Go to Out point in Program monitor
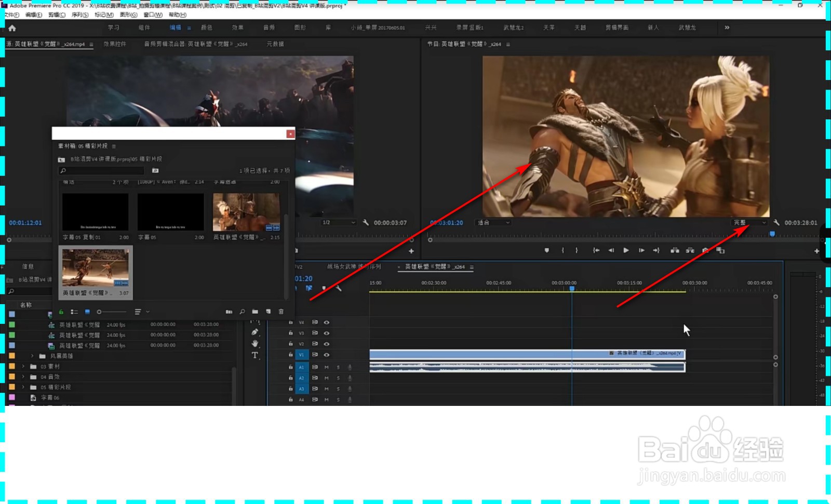 656,250
